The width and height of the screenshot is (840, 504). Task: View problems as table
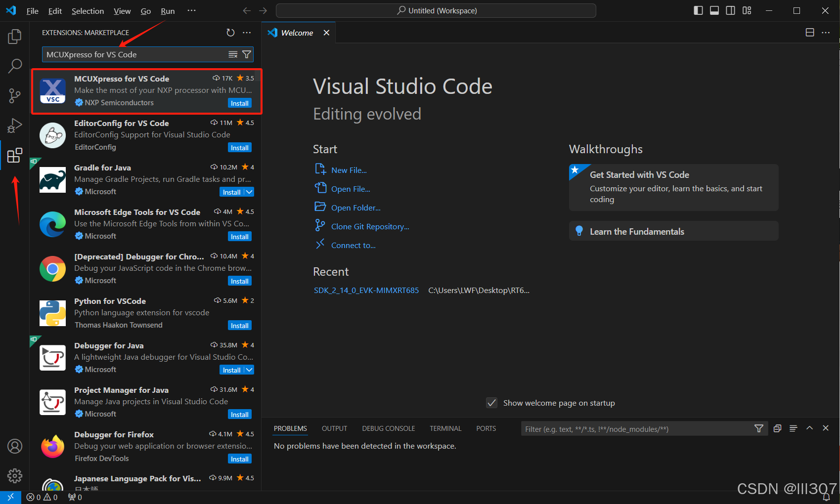pos(793,428)
